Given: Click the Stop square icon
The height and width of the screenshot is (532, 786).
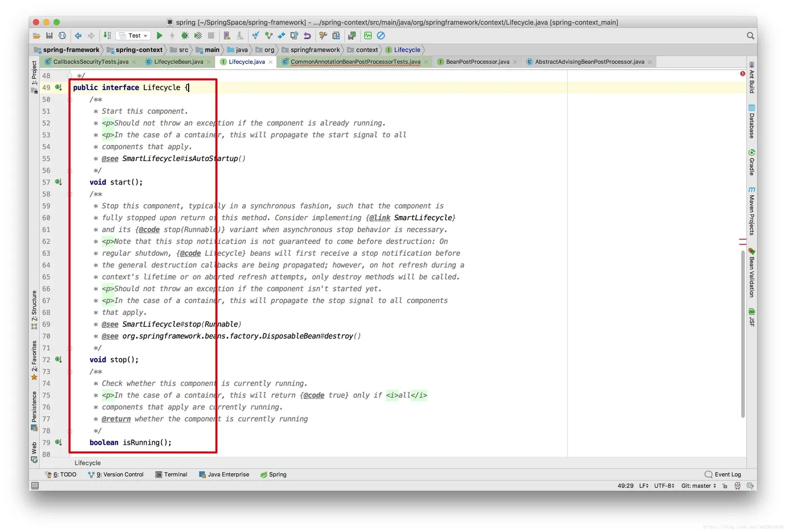Looking at the screenshot, I should click(211, 35).
